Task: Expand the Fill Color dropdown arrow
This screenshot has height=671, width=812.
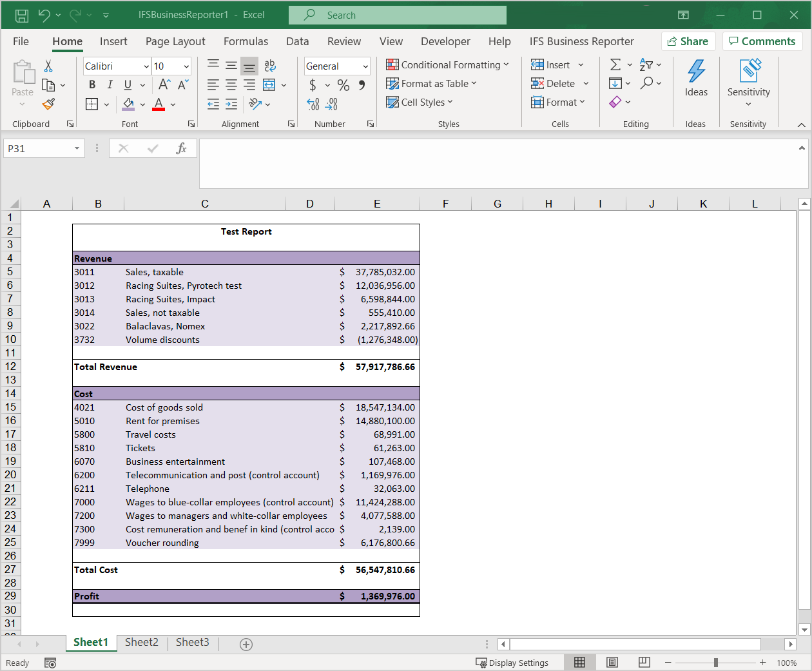Action: tap(142, 104)
